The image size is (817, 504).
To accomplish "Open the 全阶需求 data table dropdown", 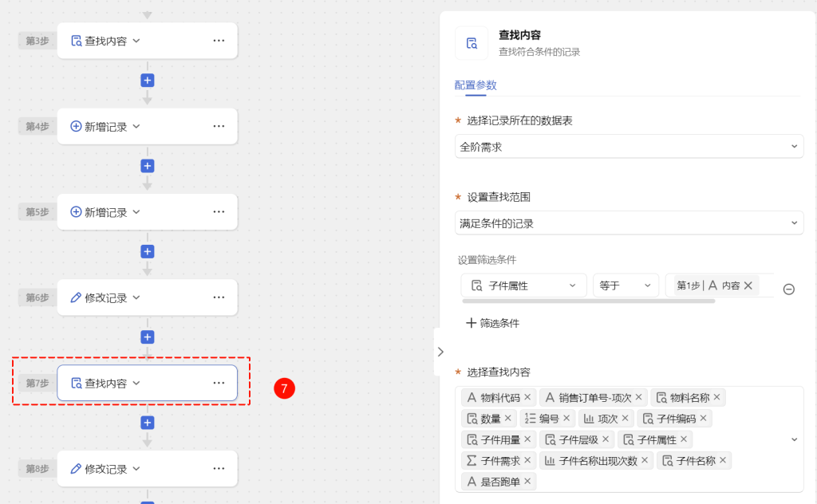I will click(x=629, y=147).
